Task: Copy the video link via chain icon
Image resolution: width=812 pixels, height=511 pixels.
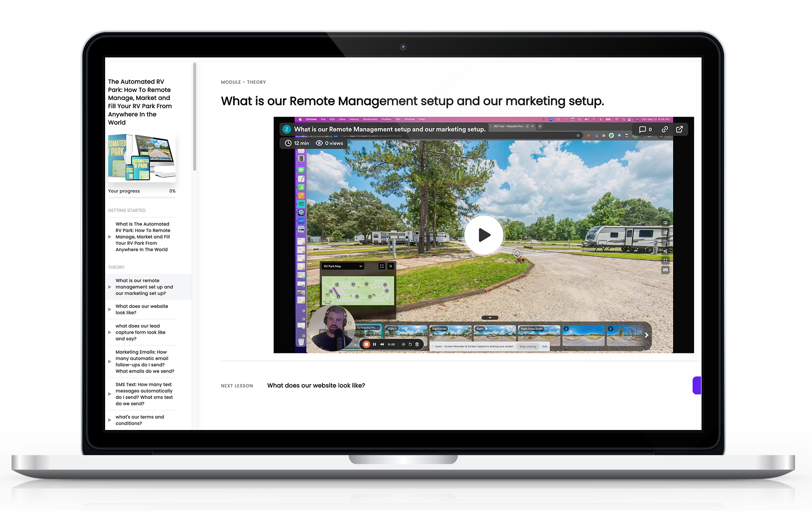Action: 665,129
